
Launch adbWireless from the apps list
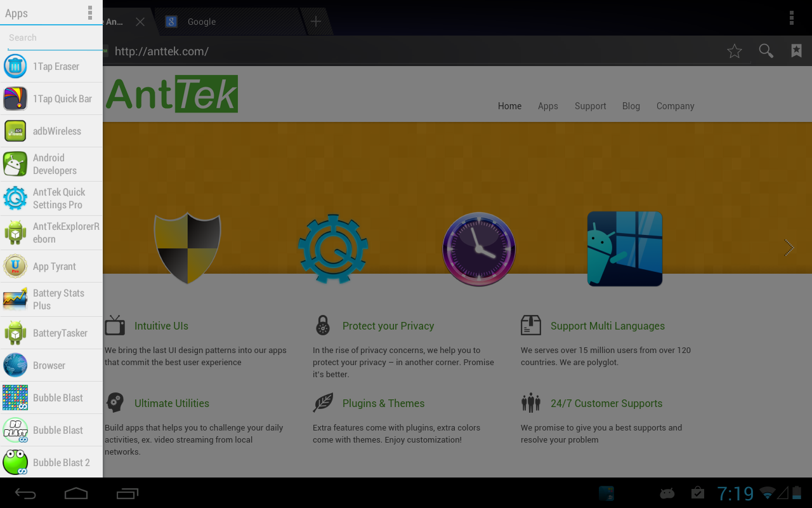click(51, 131)
